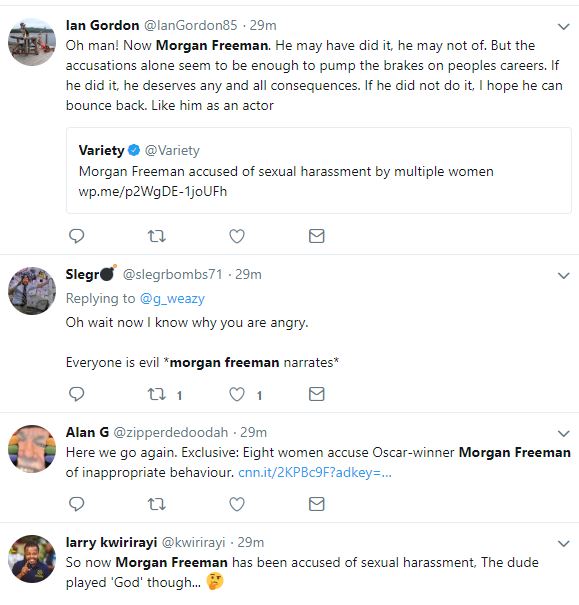This screenshot has height=605, width=579.
Task: Retweet Alan G's CNN tweet
Action: tap(157, 504)
